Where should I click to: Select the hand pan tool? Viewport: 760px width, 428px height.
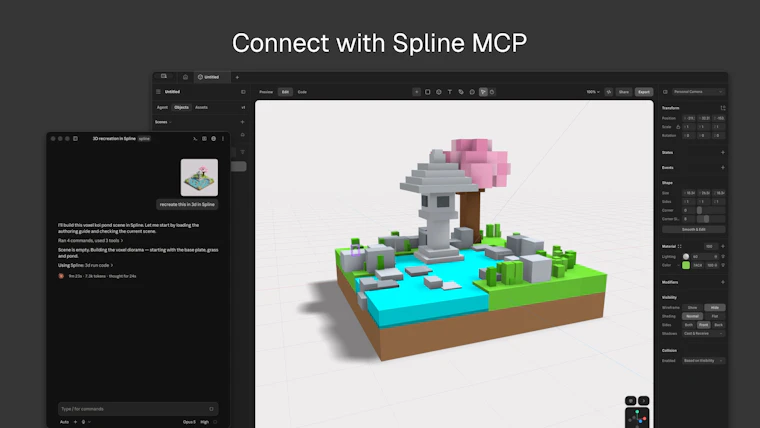492,92
